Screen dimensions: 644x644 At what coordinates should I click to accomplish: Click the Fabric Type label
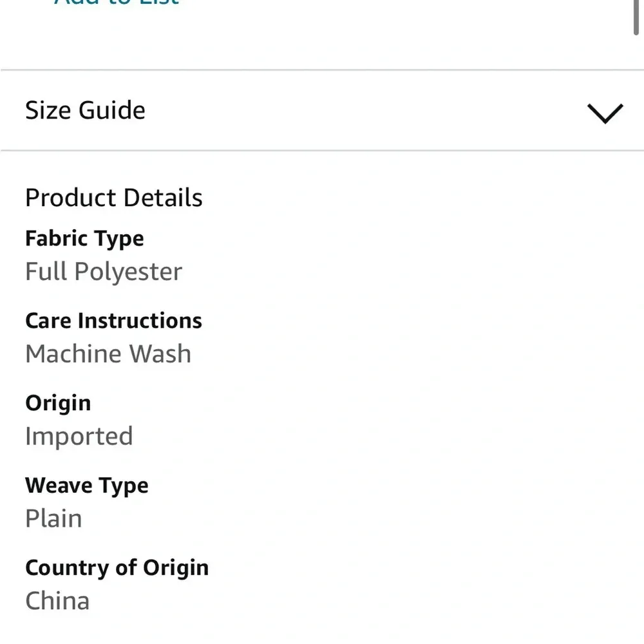(x=84, y=238)
